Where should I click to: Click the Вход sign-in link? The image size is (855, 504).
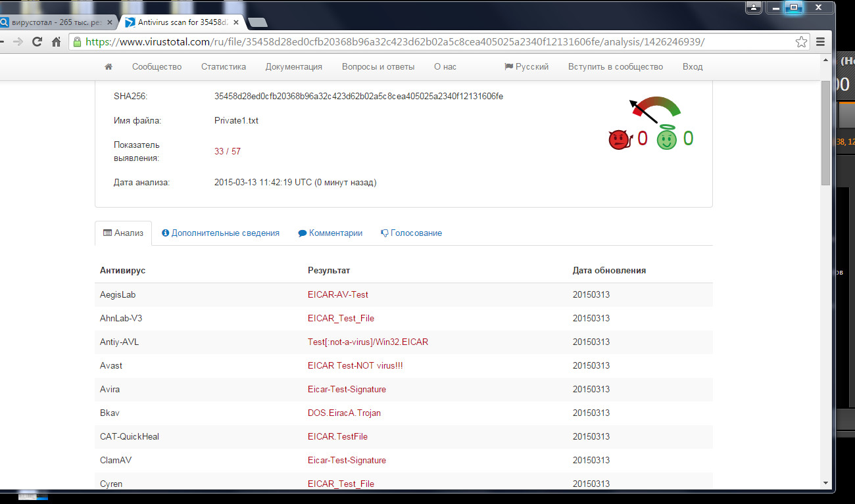pos(693,66)
